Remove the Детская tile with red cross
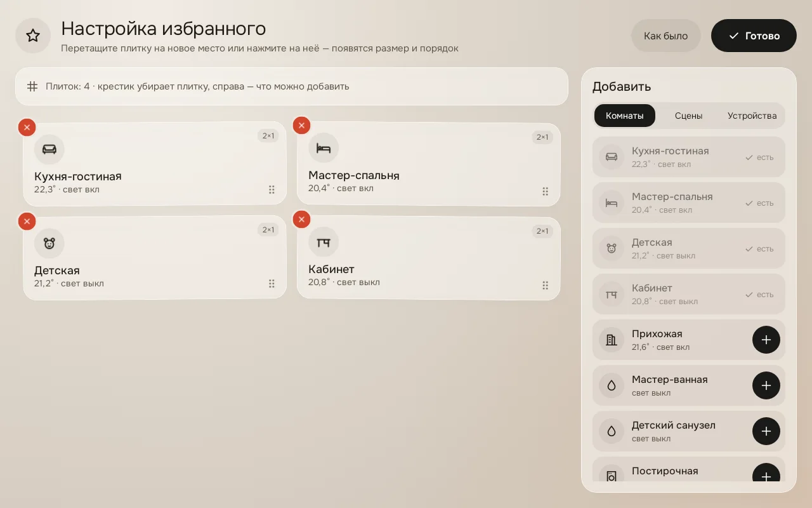The height and width of the screenshot is (508, 812). (x=27, y=222)
